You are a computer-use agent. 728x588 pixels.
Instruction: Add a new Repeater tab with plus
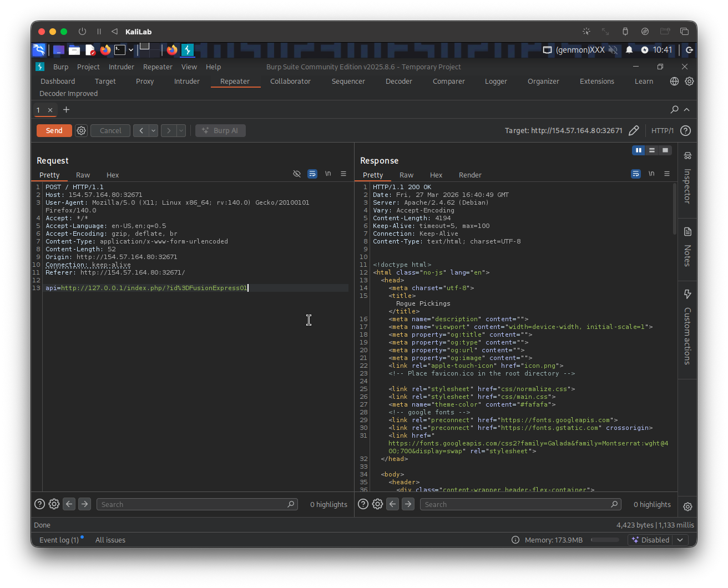pos(67,110)
